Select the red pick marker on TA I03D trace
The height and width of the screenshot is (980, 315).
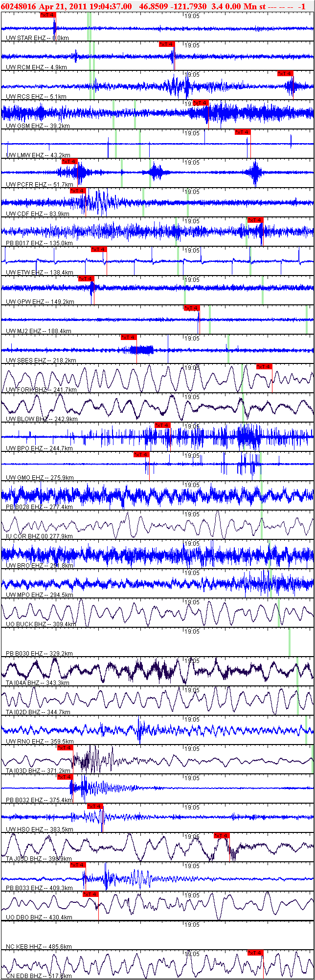(x=65, y=748)
